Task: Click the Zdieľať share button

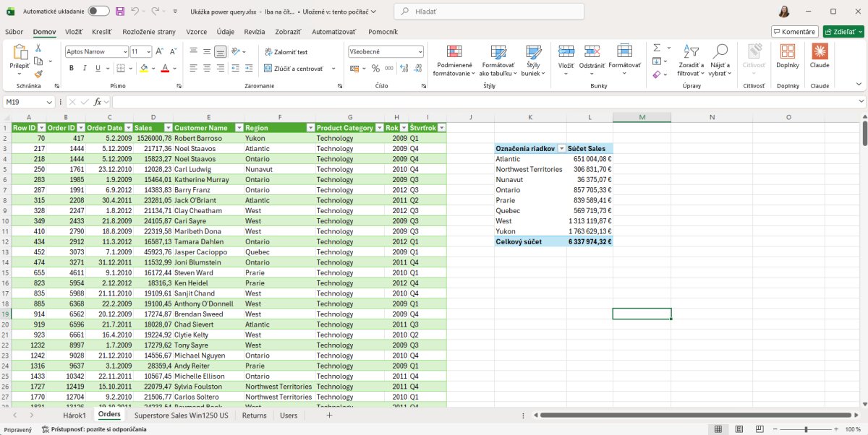Action: click(x=843, y=32)
